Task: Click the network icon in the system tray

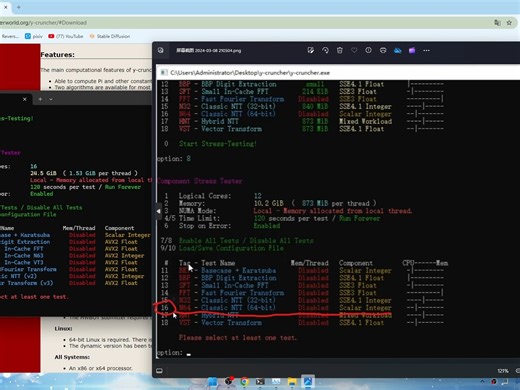Action: pos(505,382)
